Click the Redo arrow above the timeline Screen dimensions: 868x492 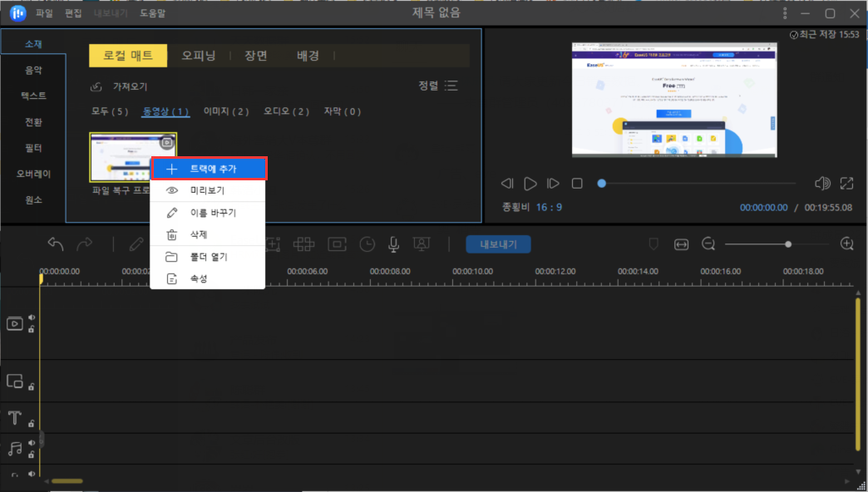point(85,243)
